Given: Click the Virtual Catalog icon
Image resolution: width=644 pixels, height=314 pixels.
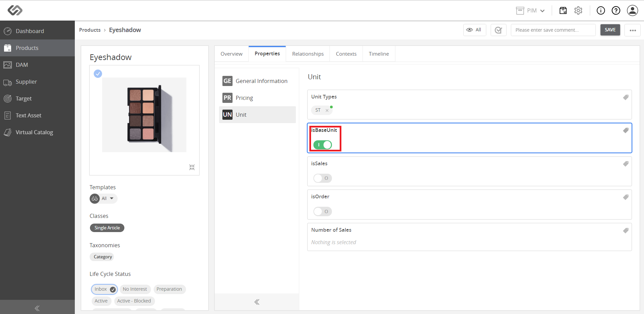Looking at the screenshot, I should coord(8,132).
